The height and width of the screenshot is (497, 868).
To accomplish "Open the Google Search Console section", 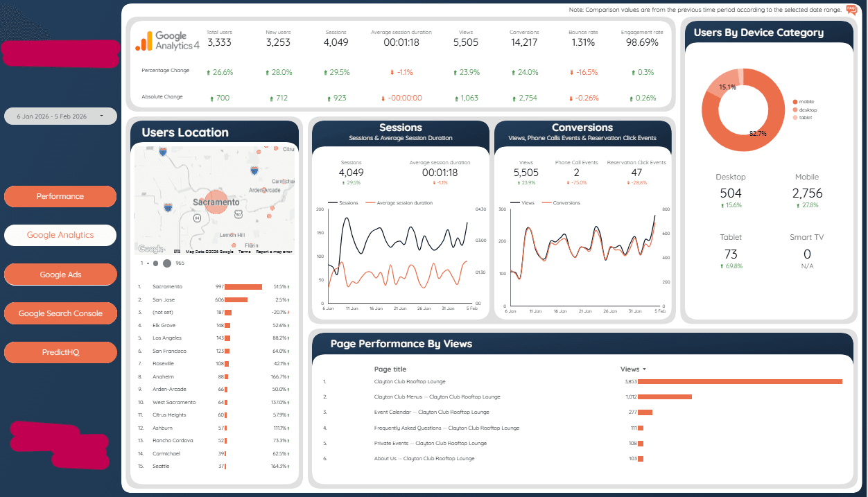I will (x=60, y=313).
